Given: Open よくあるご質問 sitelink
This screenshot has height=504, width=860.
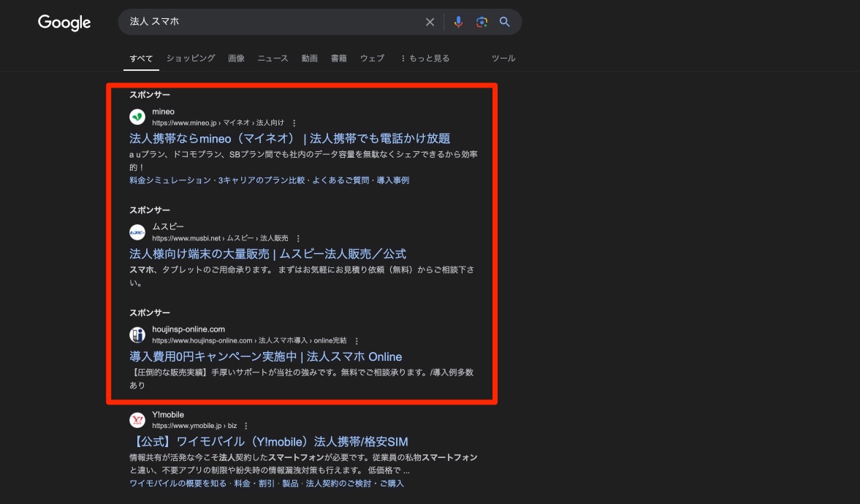Looking at the screenshot, I should tap(340, 180).
